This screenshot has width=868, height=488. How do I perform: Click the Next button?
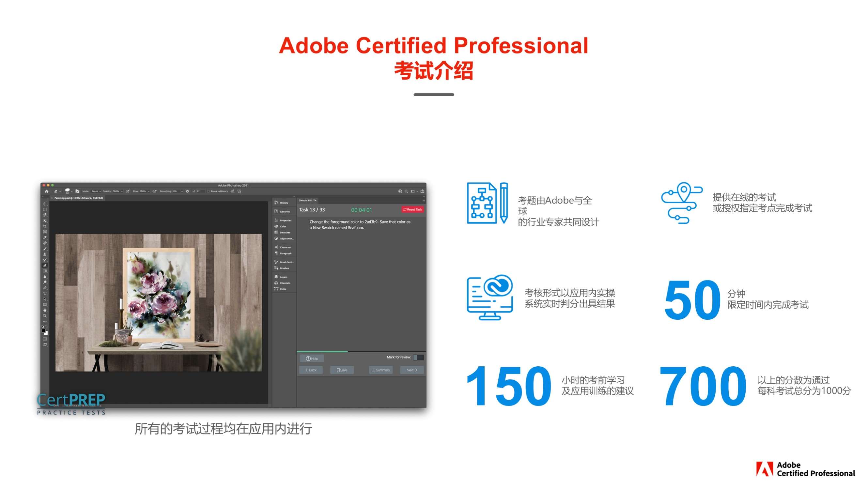[x=411, y=370]
